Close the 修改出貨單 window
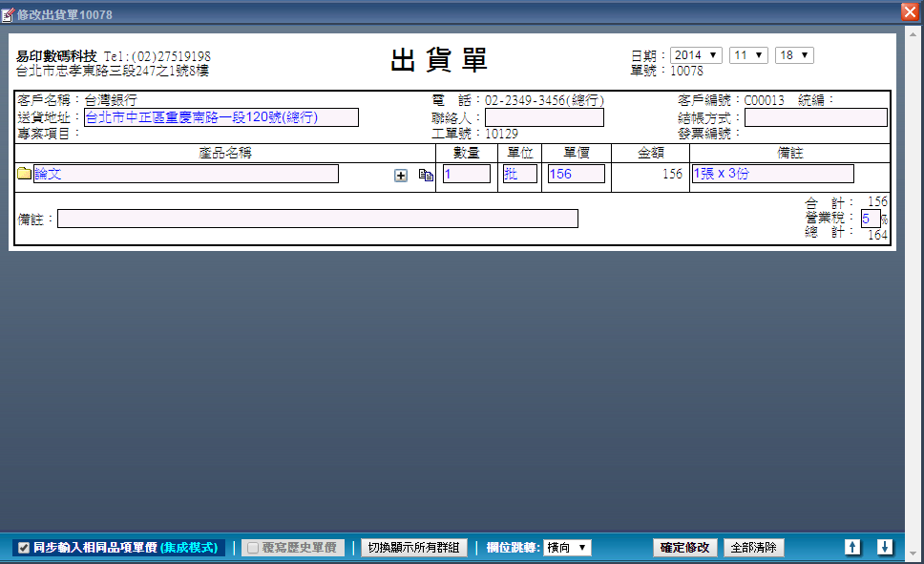The image size is (924, 564). point(909,11)
